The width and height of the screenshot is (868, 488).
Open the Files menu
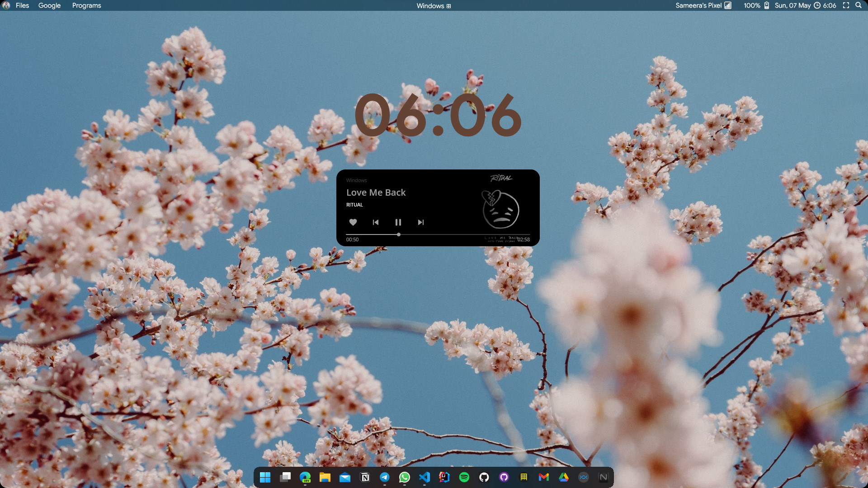click(x=22, y=5)
